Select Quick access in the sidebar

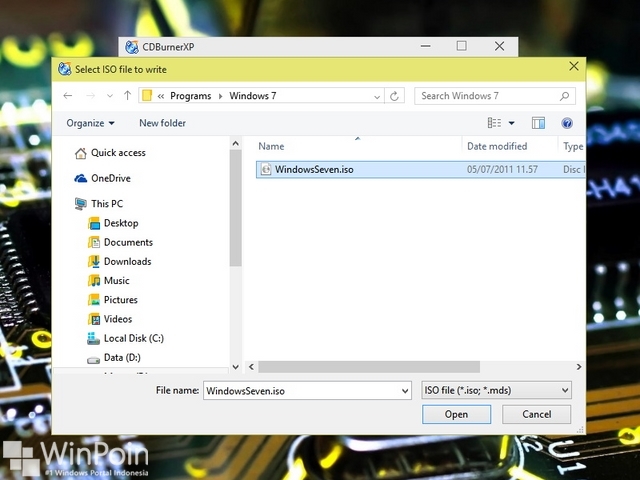click(x=118, y=153)
